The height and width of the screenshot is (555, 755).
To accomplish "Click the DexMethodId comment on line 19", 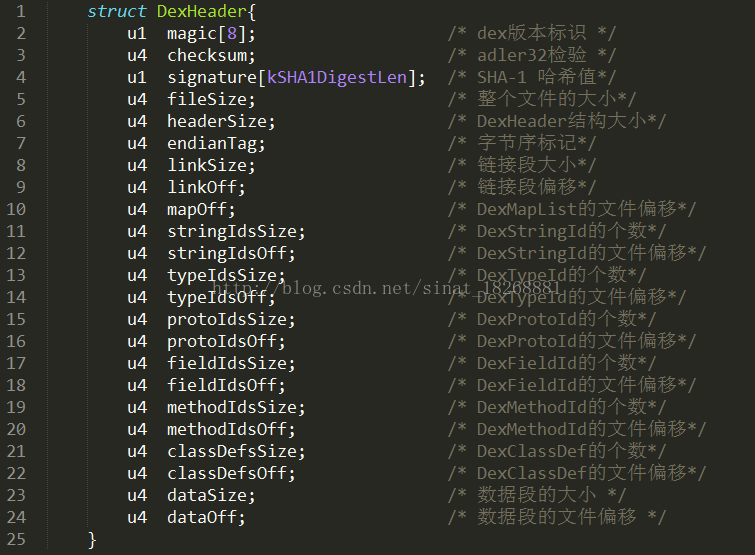I will coord(557,408).
